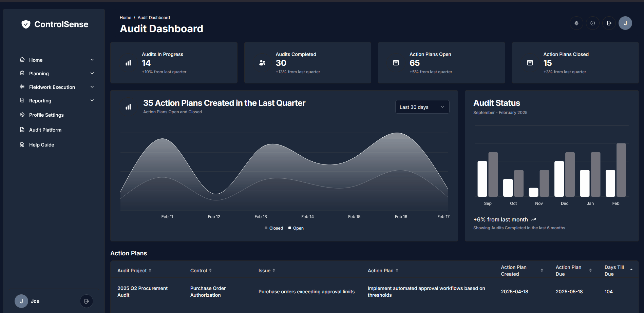Image resolution: width=644 pixels, height=313 pixels.
Task: Toggle light theme with sun icon
Action: [576, 23]
